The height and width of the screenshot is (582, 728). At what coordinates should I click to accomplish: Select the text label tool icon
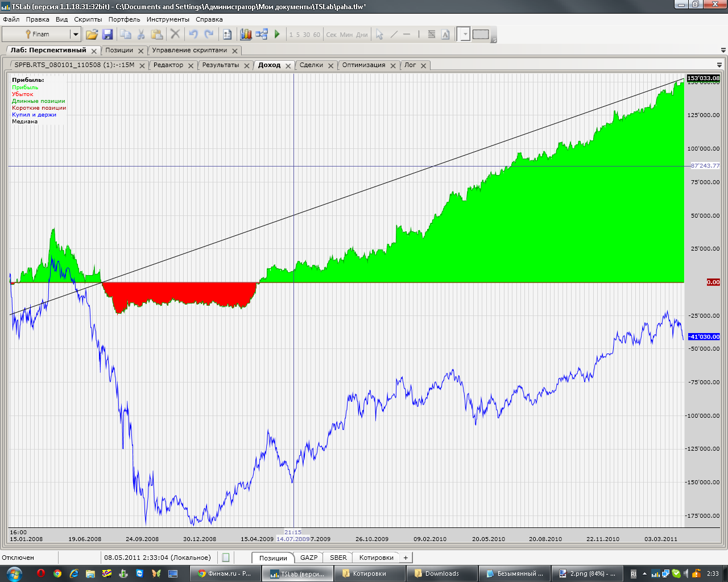445,34
